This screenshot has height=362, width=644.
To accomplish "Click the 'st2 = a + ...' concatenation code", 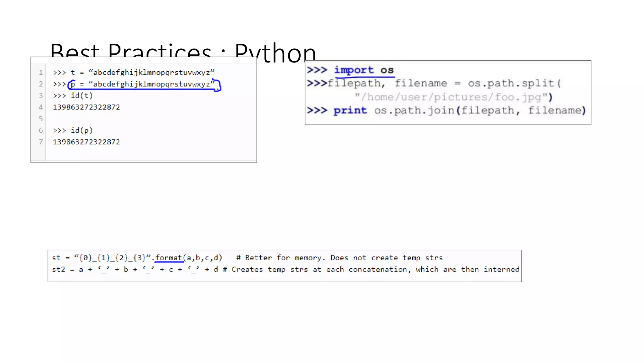I will (135, 270).
